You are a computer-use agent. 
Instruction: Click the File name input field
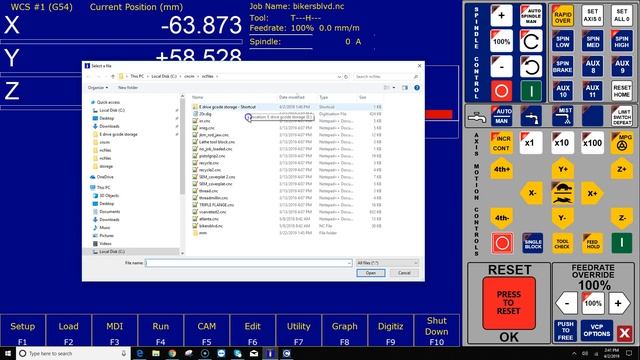pyautogui.click(x=248, y=263)
